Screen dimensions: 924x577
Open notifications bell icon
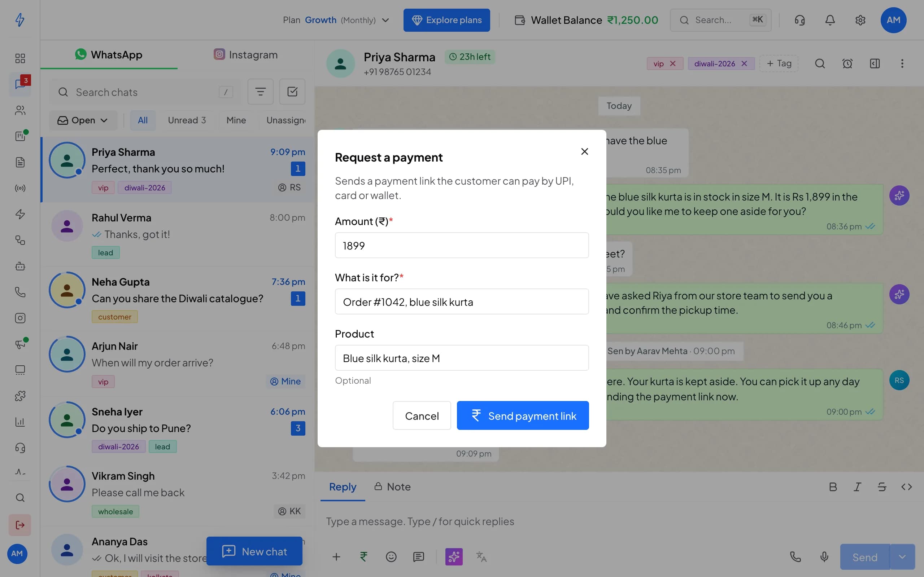[x=830, y=20]
